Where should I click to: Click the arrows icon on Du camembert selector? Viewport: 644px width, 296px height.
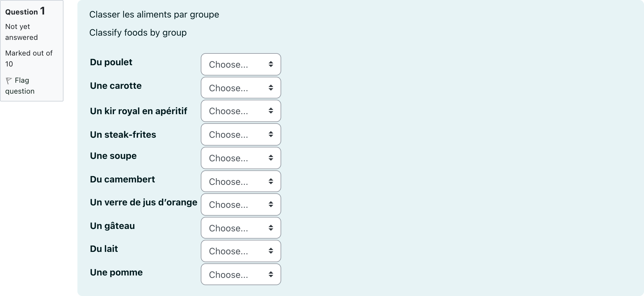click(271, 181)
